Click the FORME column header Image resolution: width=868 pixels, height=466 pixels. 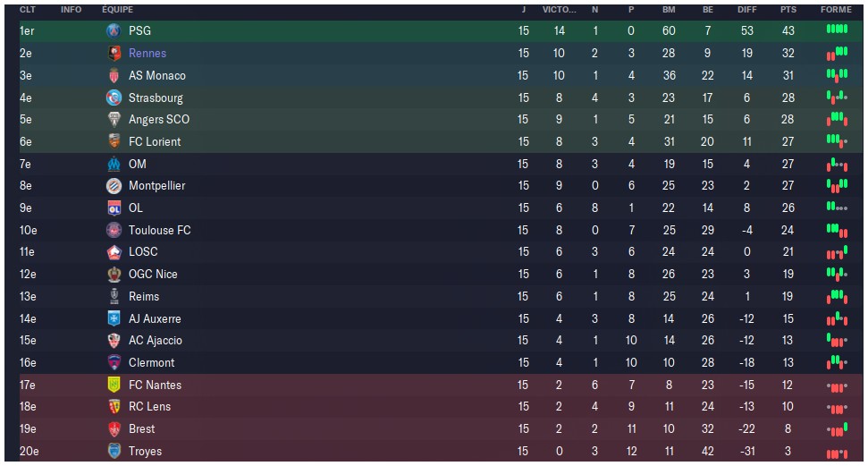[836, 9]
